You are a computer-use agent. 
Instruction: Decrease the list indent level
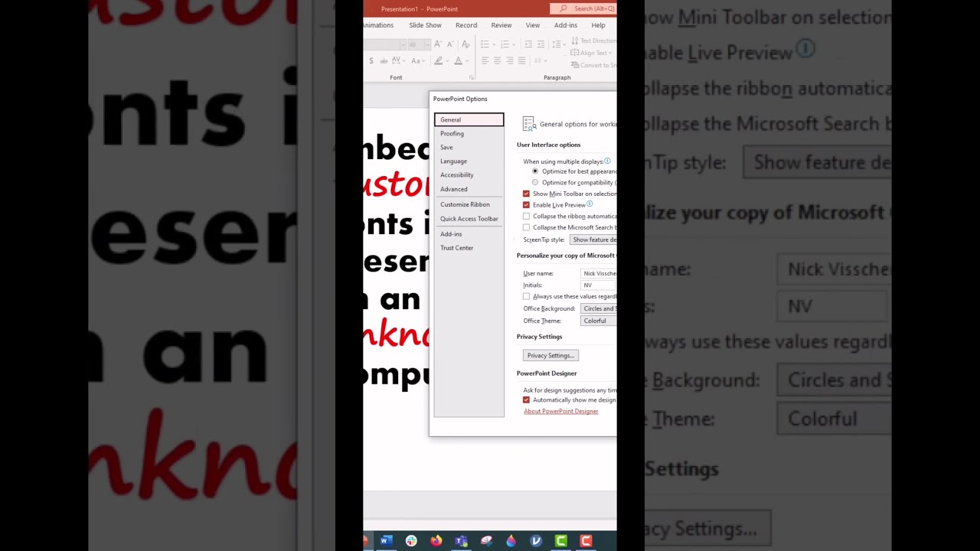528,44
